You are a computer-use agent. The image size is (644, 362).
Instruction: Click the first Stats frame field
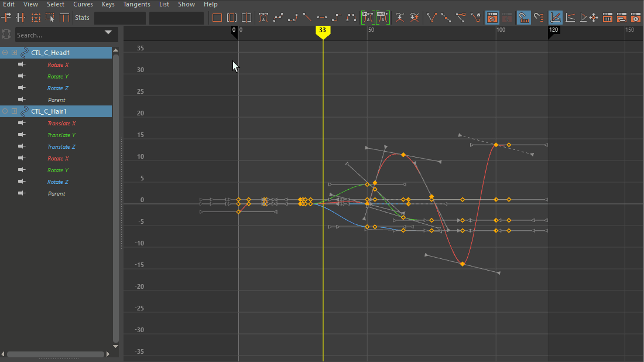pyautogui.click(x=120, y=18)
